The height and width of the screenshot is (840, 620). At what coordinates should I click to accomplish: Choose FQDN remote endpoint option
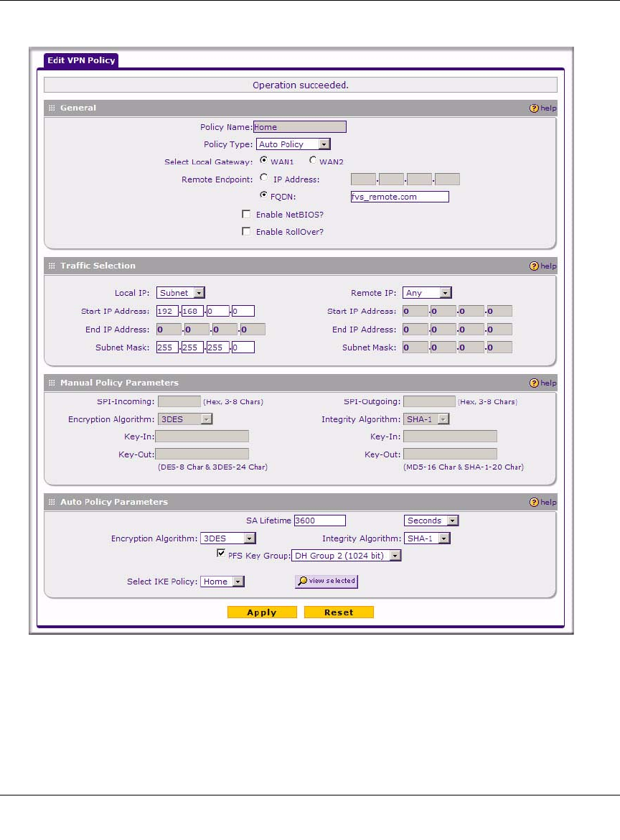[x=263, y=195]
